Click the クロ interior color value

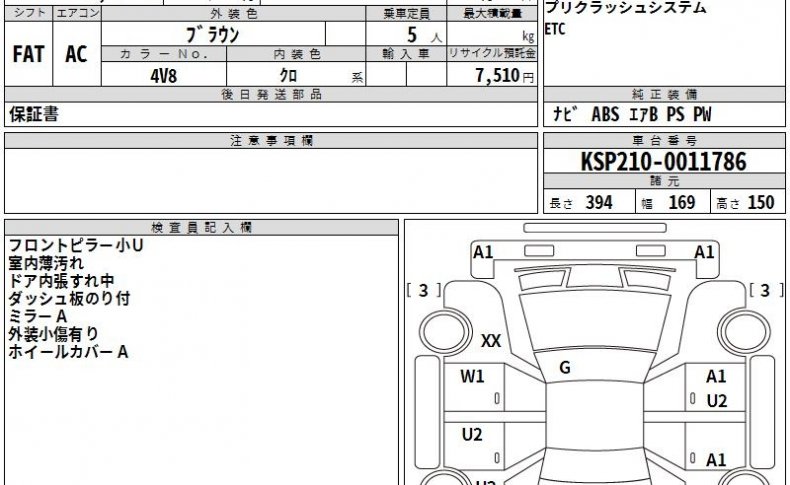(x=288, y=75)
